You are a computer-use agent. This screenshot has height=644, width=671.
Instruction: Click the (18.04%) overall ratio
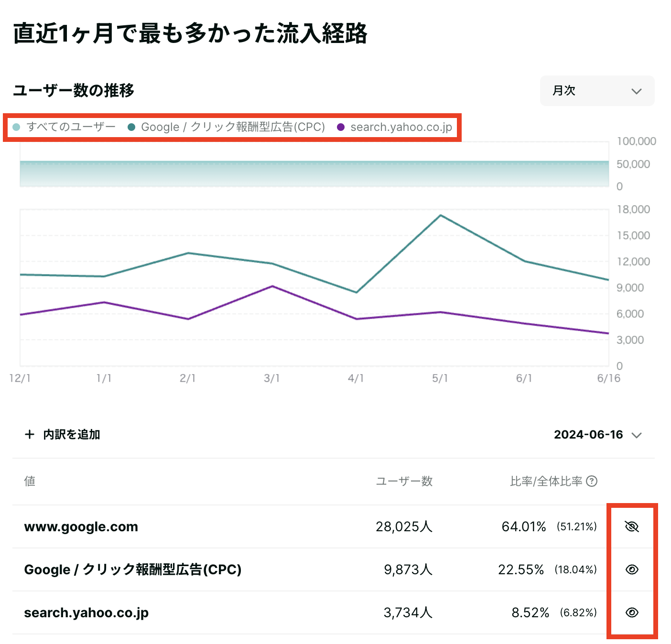[576, 569]
